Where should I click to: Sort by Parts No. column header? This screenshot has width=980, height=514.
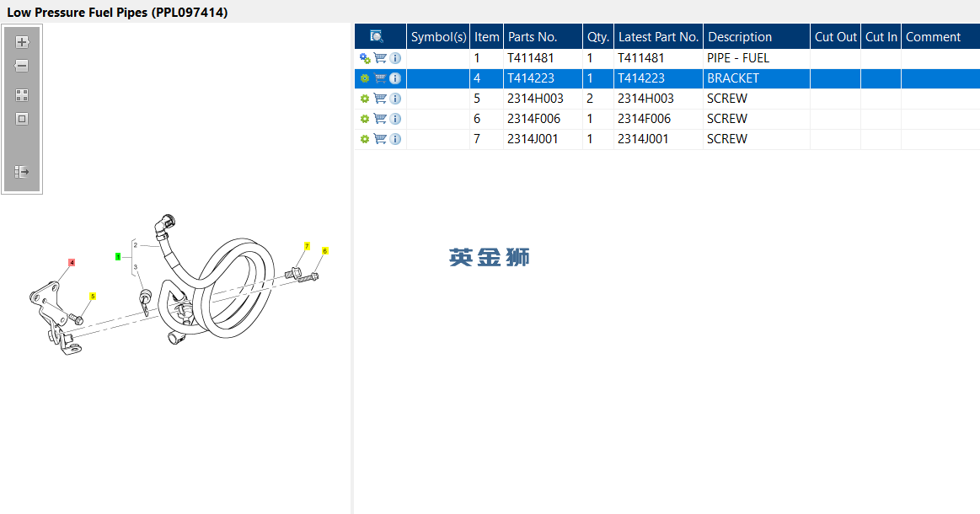tap(544, 37)
